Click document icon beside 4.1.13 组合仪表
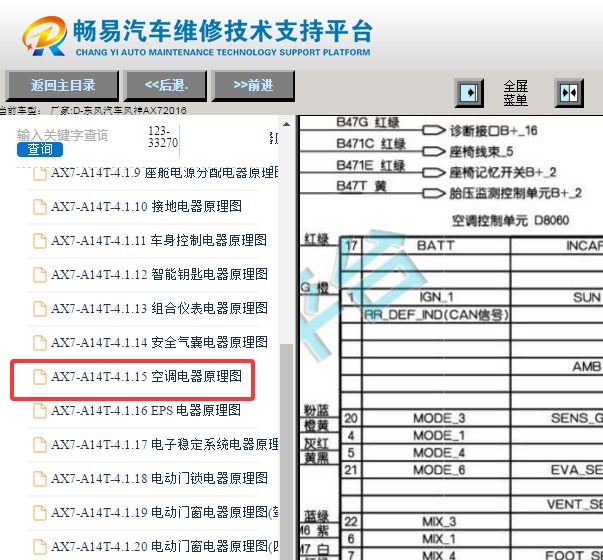 40,308
